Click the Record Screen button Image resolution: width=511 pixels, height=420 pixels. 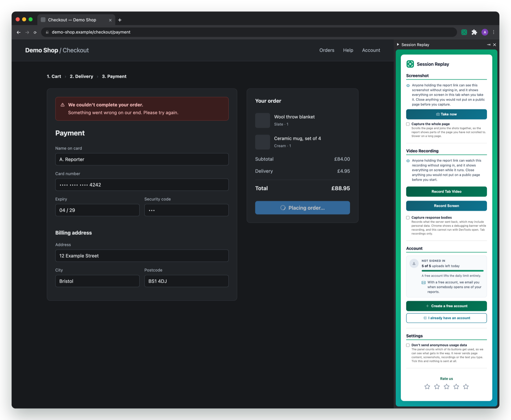pyautogui.click(x=446, y=206)
